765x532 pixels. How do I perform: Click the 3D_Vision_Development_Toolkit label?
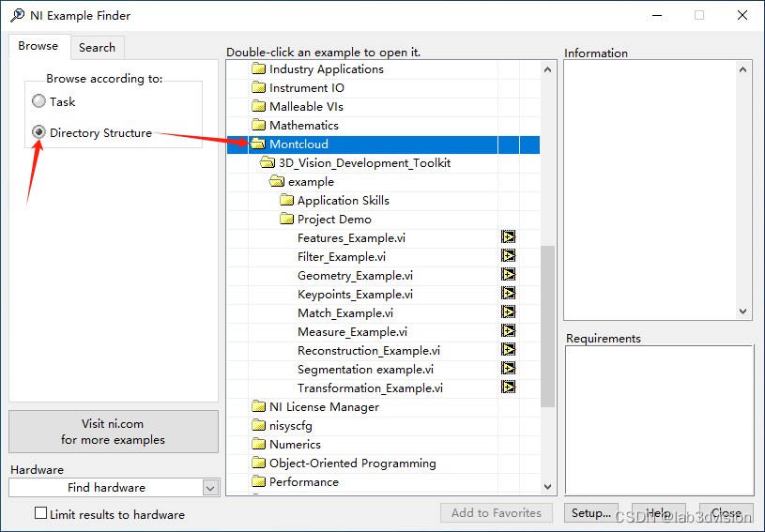pos(364,163)
